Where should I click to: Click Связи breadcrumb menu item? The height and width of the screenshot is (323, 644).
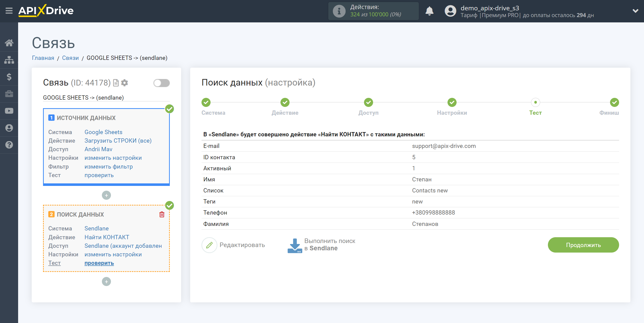pos(70,58)
